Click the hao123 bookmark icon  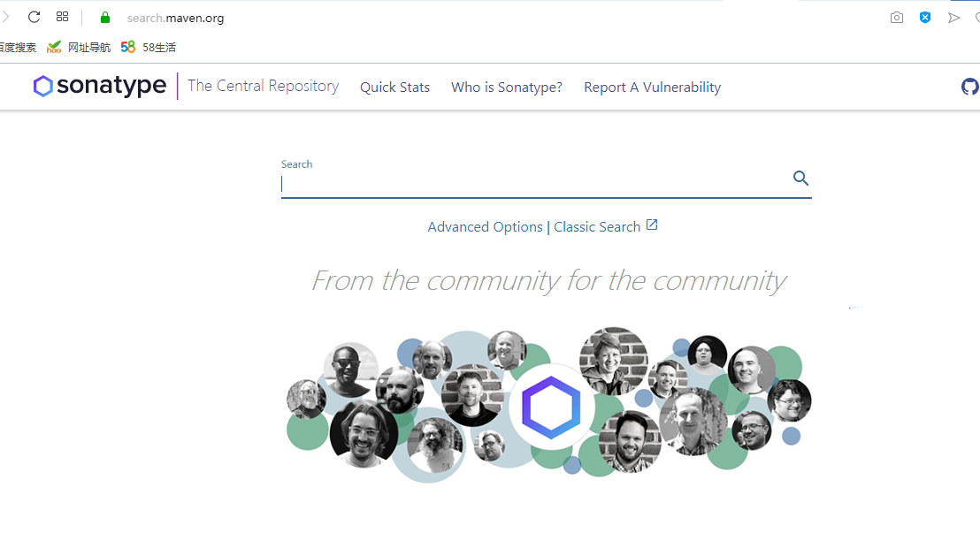coord(54,47)
